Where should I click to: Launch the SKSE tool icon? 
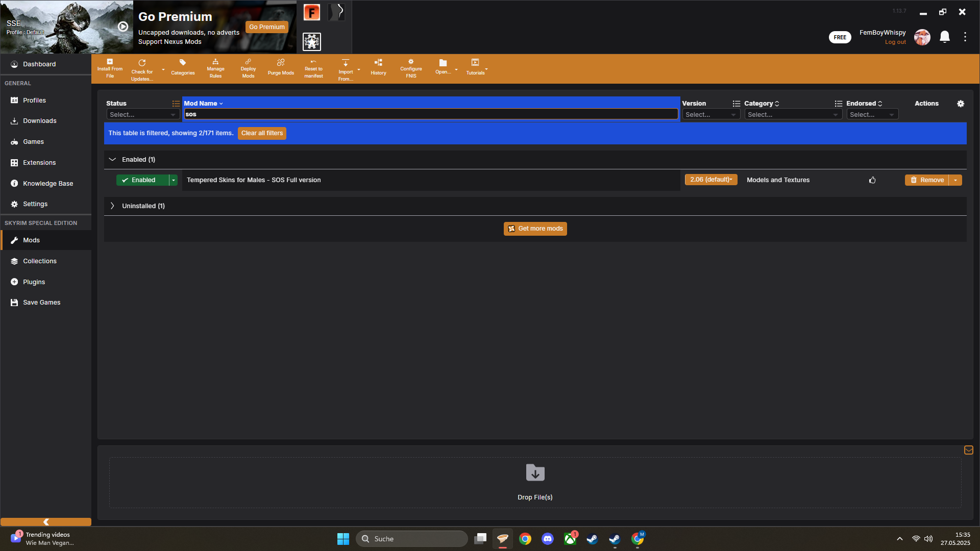(x=312, y=41)
